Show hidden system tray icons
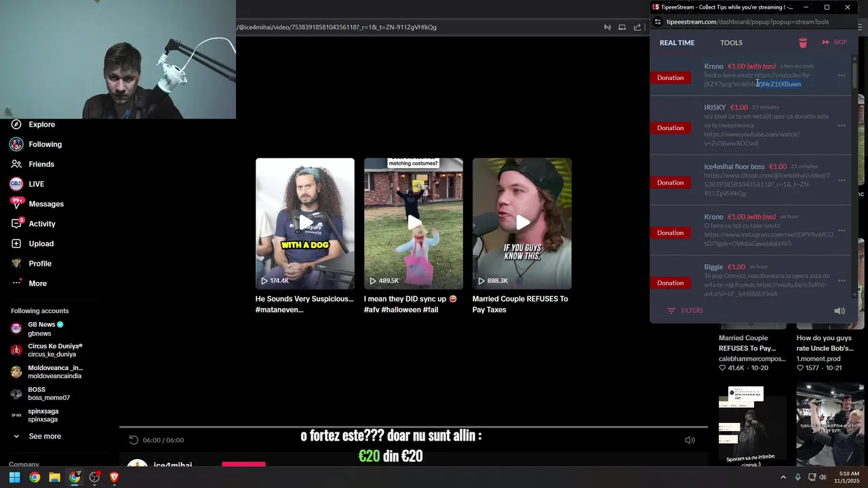This screenshot has height=488, width=868. [783, 477]
